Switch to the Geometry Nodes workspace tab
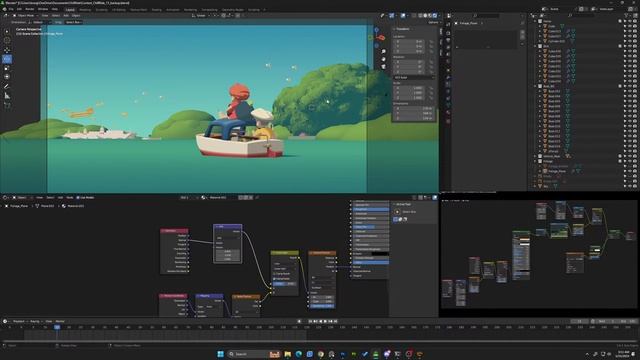The image size is (640, 360). click(233, 9)
